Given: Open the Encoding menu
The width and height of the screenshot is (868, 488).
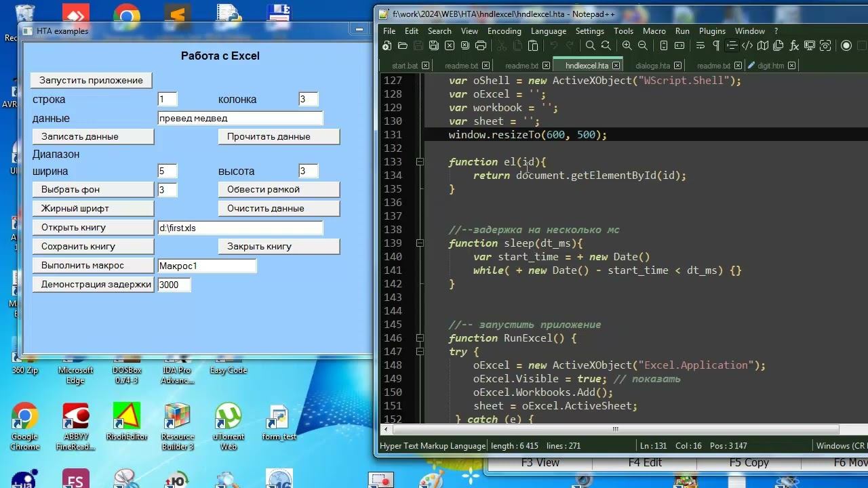Looking at the screenshot, I should click(x=505, y=31).
